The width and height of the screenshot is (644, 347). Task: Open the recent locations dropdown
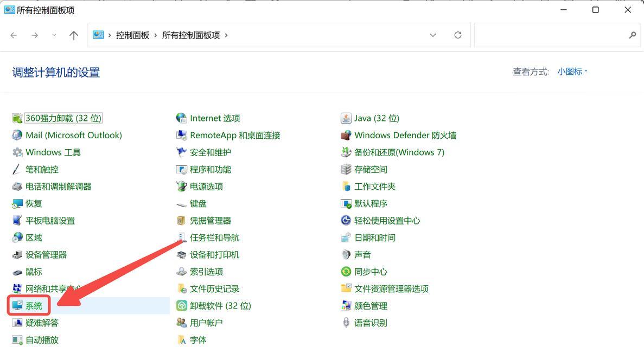click(54, 35)
